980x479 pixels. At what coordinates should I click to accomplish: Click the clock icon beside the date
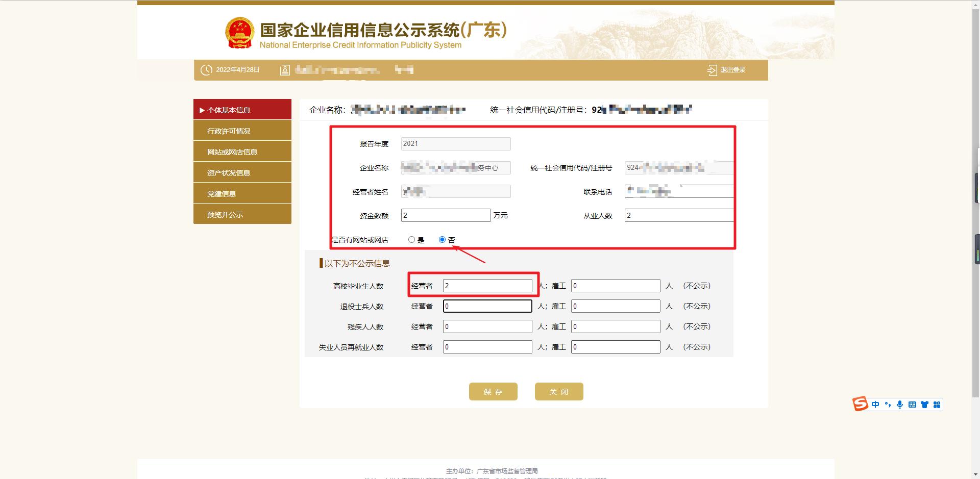(x=206, y=70)
